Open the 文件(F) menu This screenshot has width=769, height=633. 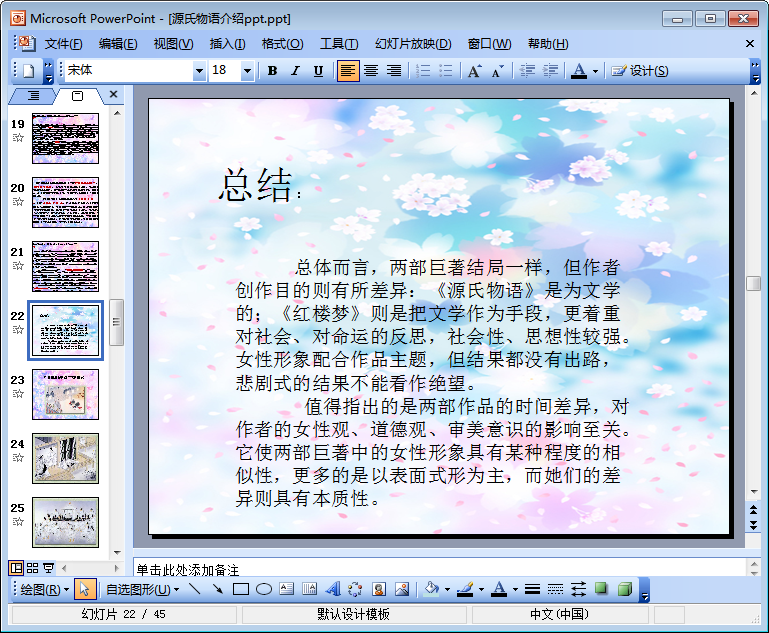point(63,44)
